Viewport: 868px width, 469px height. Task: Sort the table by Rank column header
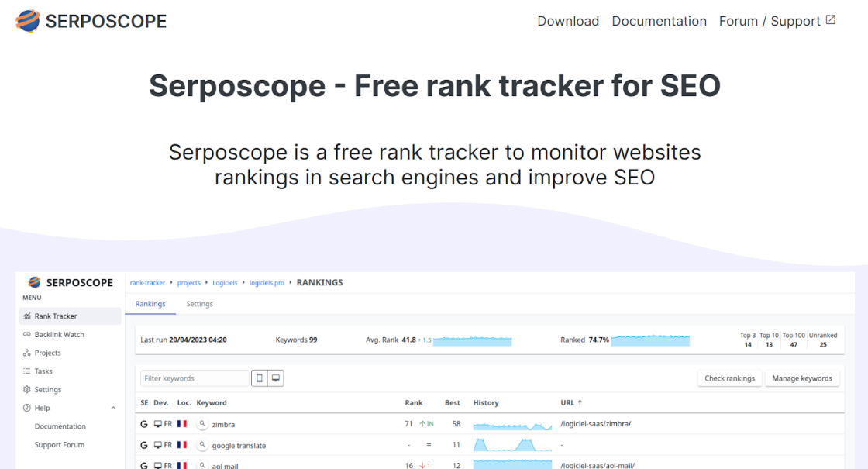[x=414, y=403]
